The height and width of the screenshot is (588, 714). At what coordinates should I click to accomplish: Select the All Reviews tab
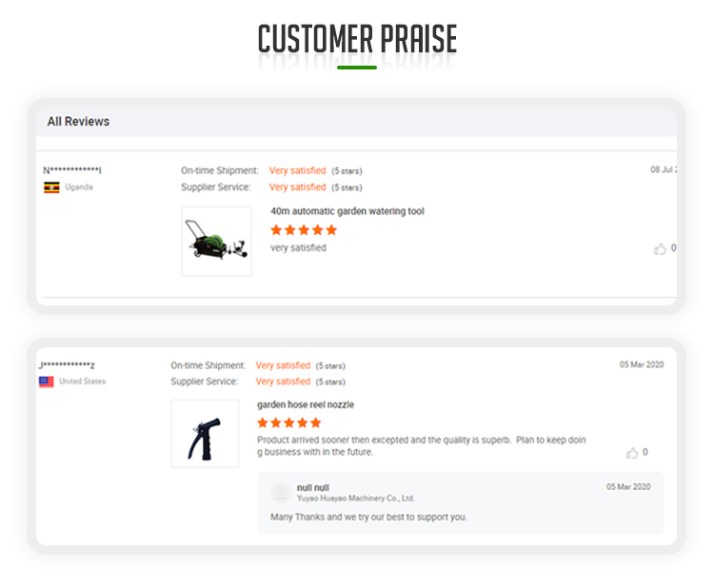tap(78, 122)
